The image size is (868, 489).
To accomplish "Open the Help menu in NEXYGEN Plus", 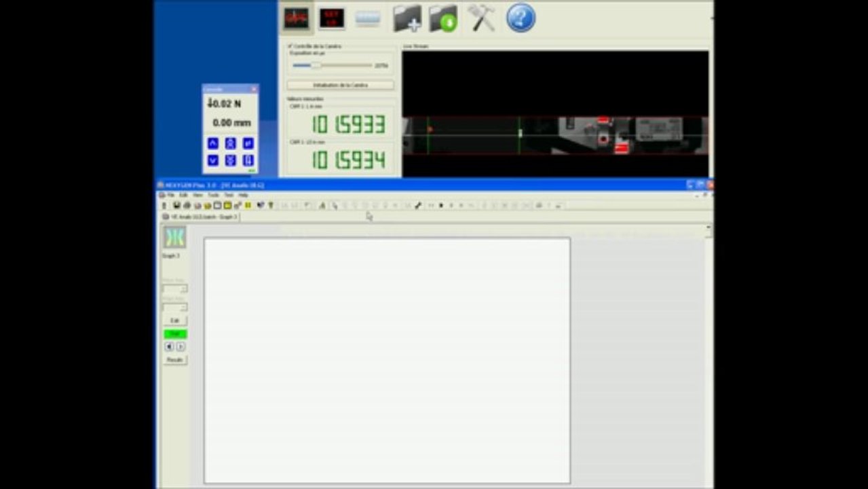I will pos(243,195).
